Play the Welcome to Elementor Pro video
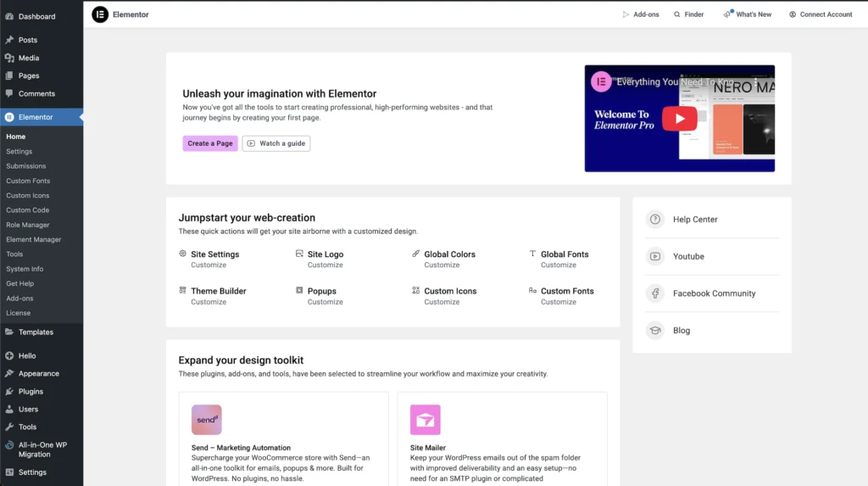868x486 pixels. 679,119
